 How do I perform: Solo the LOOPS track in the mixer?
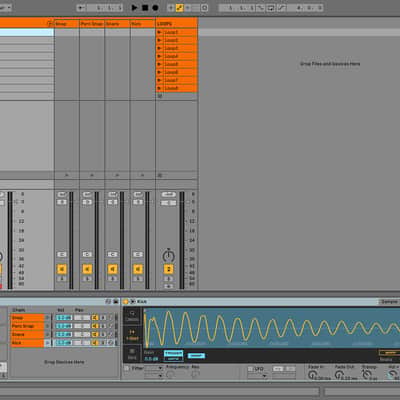169,279
